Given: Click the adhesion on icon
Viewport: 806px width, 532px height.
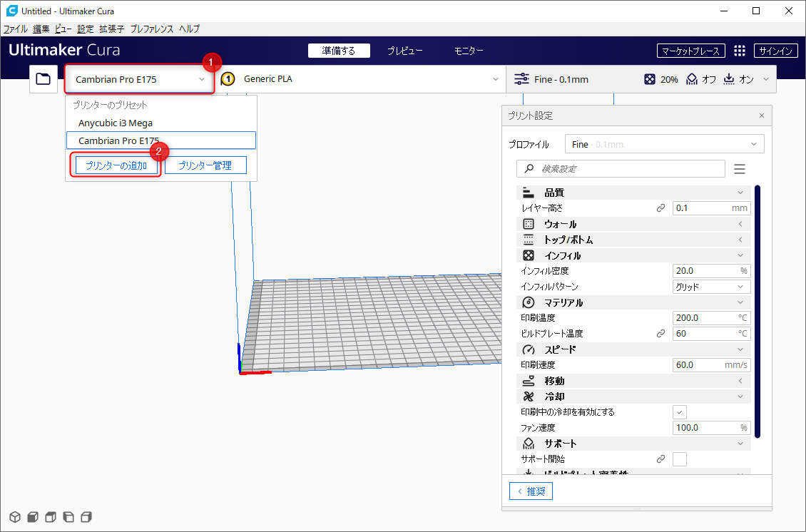Looking at the screenshot, I should pos(729,79).
